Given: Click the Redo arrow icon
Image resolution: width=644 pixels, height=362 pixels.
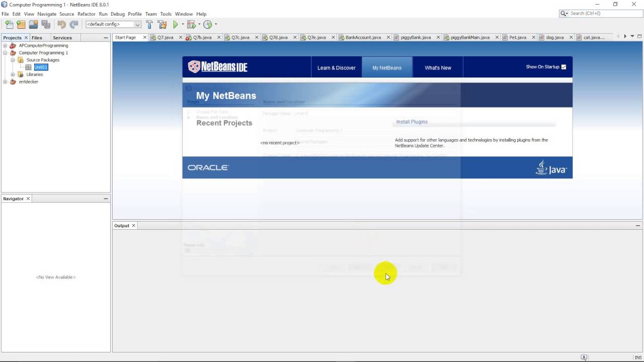Looking at the screenshot, I should point(74,24).
